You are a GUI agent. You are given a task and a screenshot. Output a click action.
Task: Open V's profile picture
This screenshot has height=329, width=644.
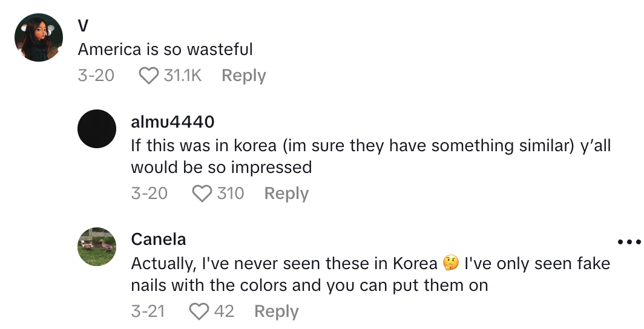[x=39, y=37]
